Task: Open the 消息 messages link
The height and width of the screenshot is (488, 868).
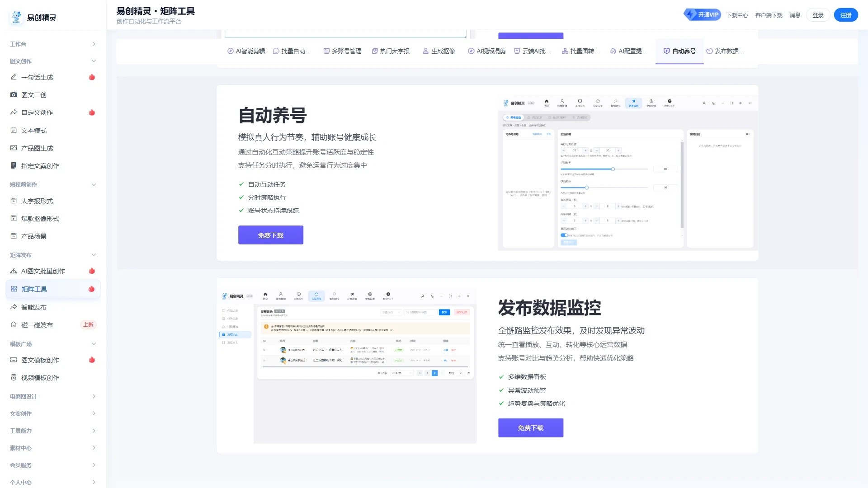Action: coord(795,15)
